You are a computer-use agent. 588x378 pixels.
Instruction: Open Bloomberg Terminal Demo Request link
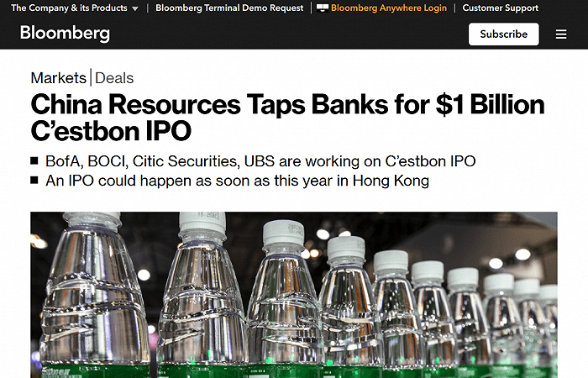click(229, 8)
